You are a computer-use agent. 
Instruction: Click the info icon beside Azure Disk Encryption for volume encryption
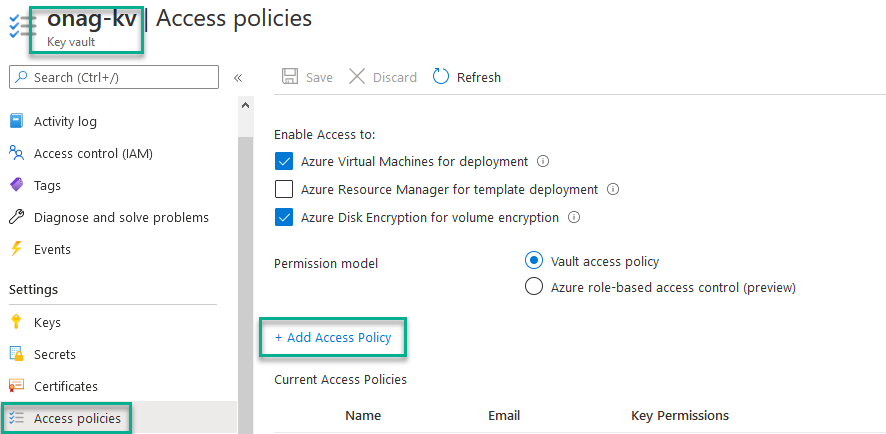tap(574, 217)
